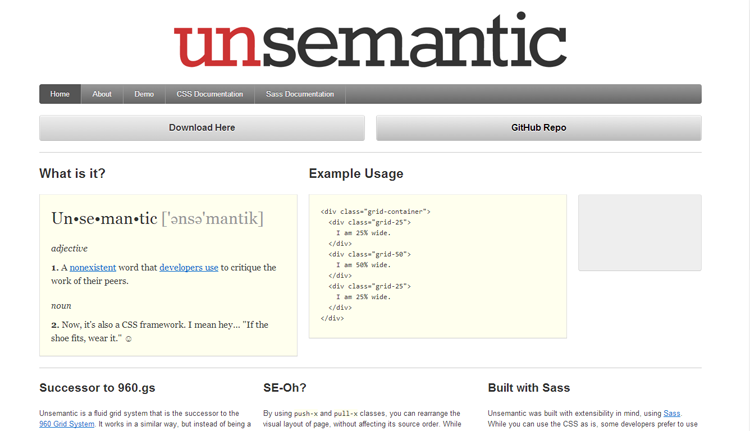750x431 pixels.
Task: Open CSS Documentation in the navigation bar
Action: pos(210,94)
